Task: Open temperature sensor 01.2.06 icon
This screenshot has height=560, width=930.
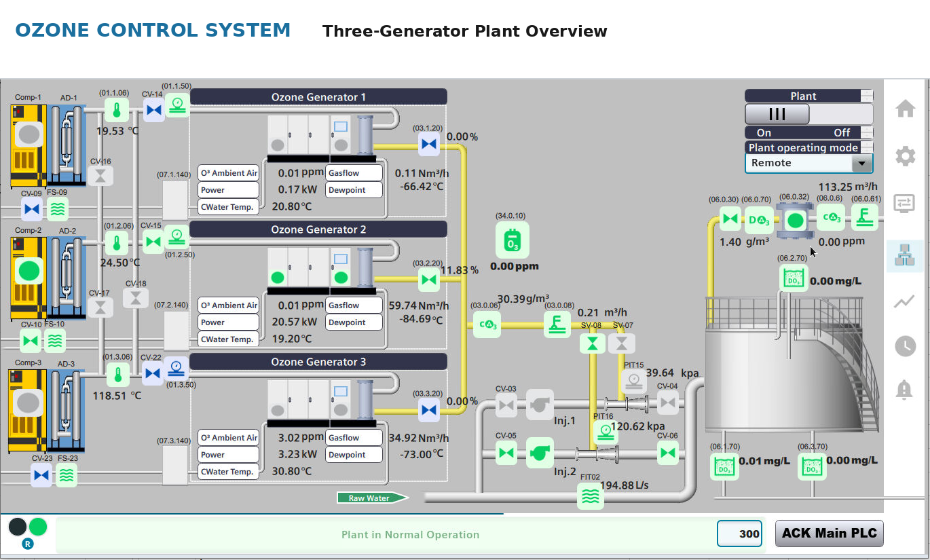Action: click(x=116, y=242)
